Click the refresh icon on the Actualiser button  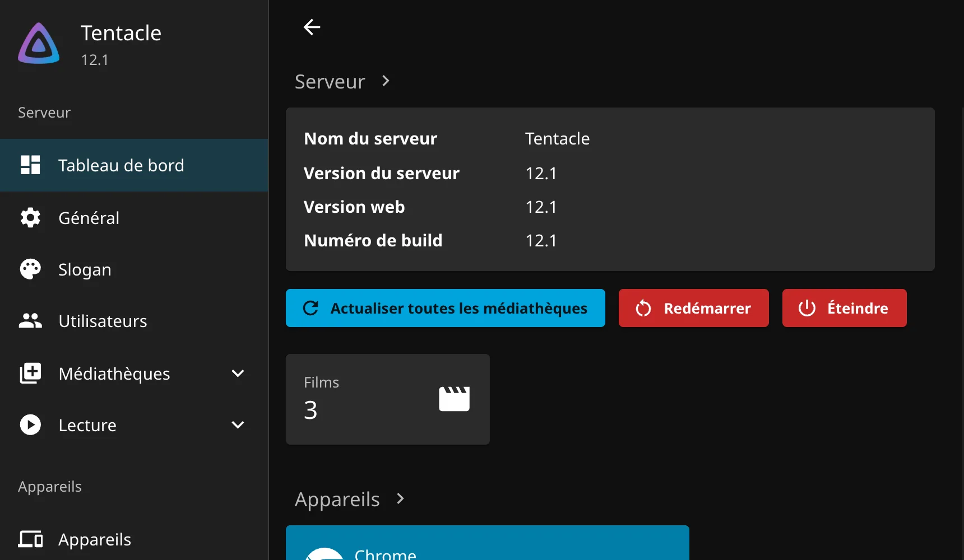[310, 308]
